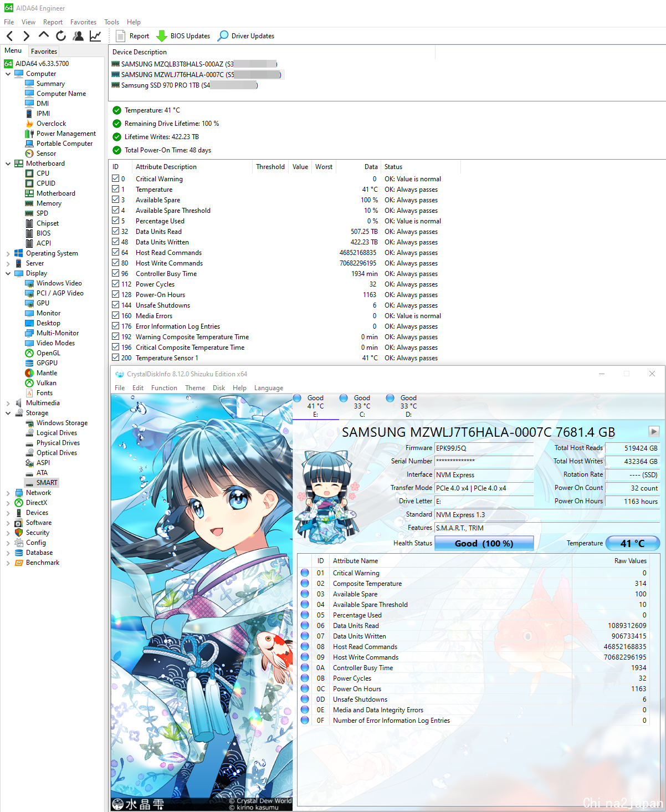This screenshot has height=812, width=666.
Task: Select the Overclock flame icon item
Action: (x=46, y=124)
